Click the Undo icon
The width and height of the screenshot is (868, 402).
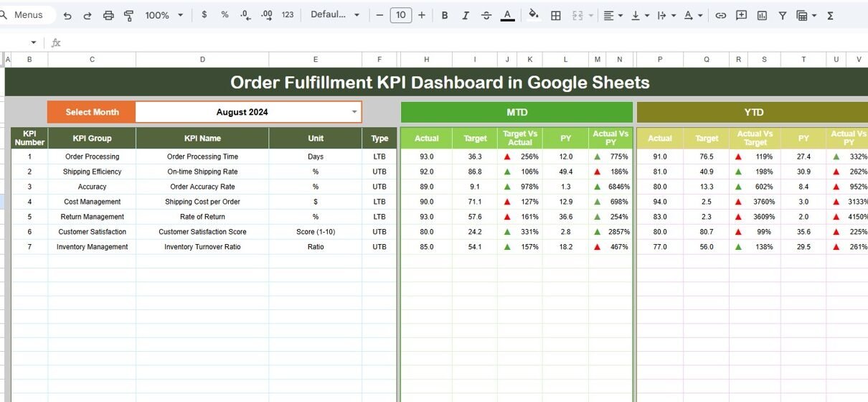(67, 15)
